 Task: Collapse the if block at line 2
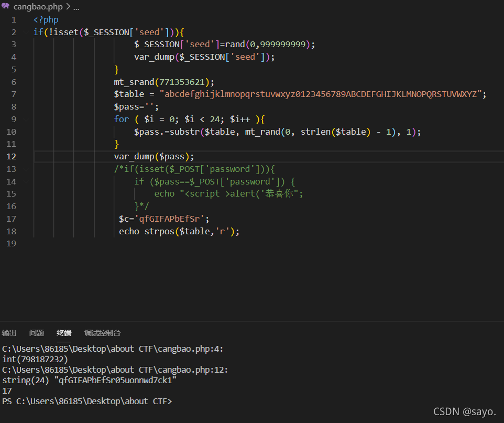point(26,32)
